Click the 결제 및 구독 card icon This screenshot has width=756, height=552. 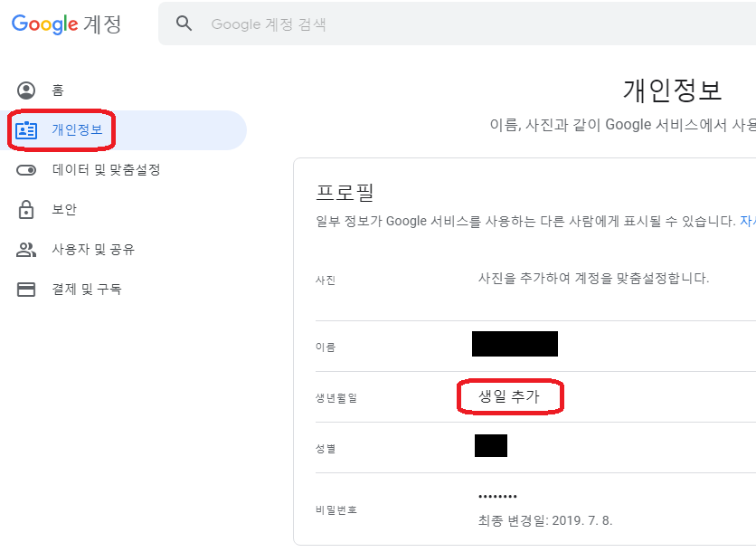26,289
